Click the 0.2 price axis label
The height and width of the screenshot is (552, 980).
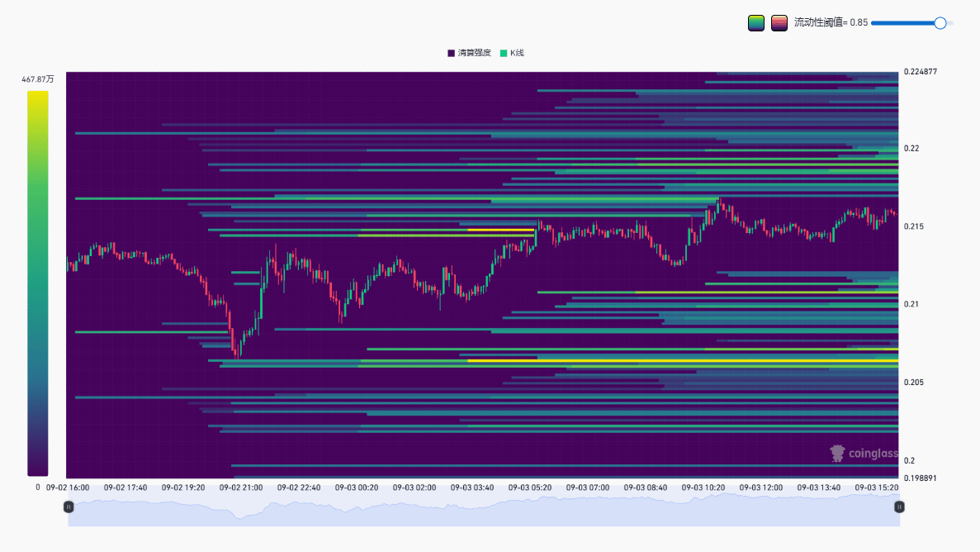(x=909, y=460)
